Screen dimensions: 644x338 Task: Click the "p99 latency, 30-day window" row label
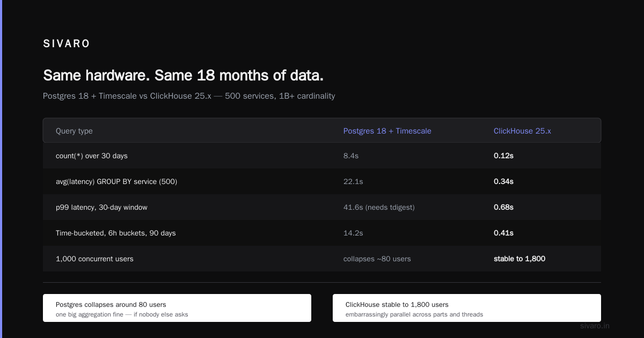tap(101, 207)
